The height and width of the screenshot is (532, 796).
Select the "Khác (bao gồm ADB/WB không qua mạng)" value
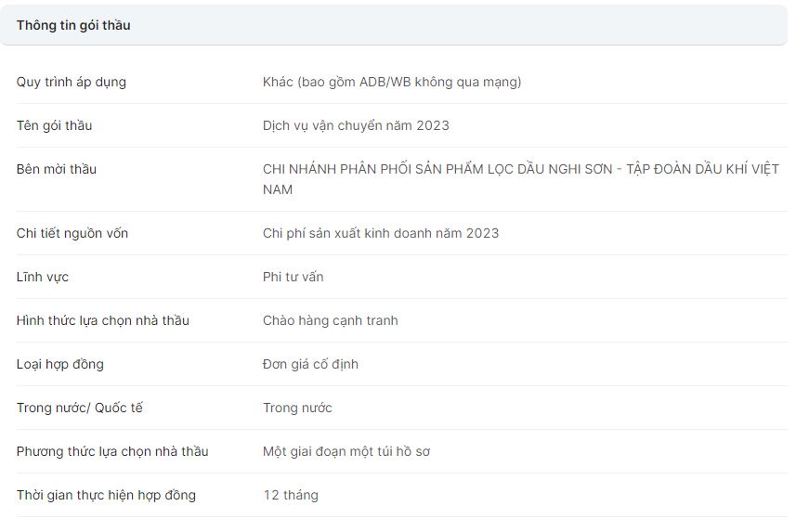392,82
